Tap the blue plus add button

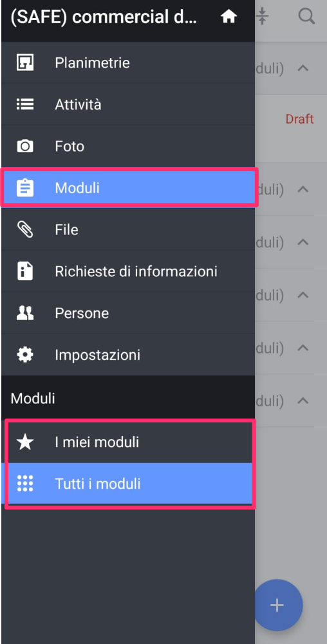tap(278, 605)
